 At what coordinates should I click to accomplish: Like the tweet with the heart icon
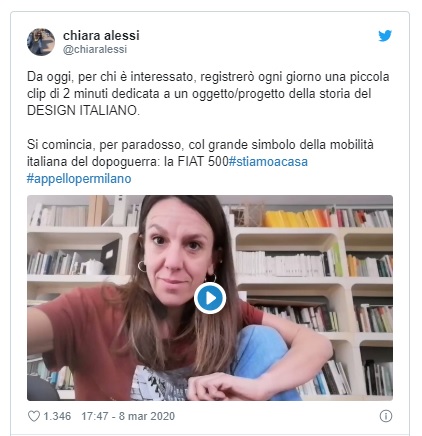(34, 416)
